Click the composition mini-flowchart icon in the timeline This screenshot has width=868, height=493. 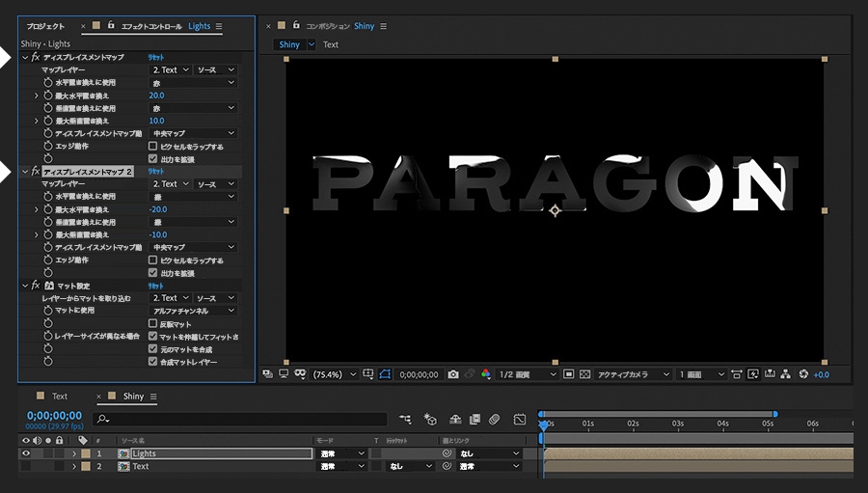405,420
